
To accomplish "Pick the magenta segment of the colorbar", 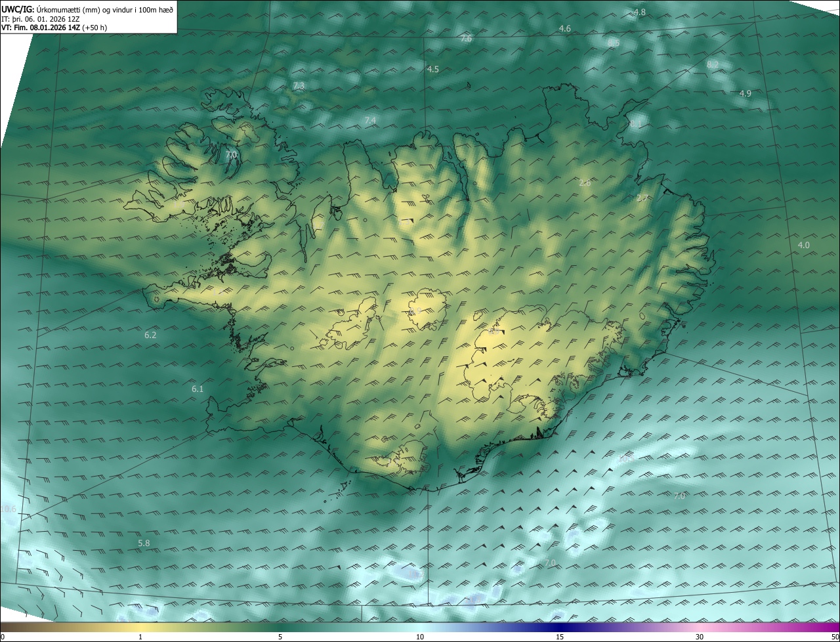I will tap(820, 627).
